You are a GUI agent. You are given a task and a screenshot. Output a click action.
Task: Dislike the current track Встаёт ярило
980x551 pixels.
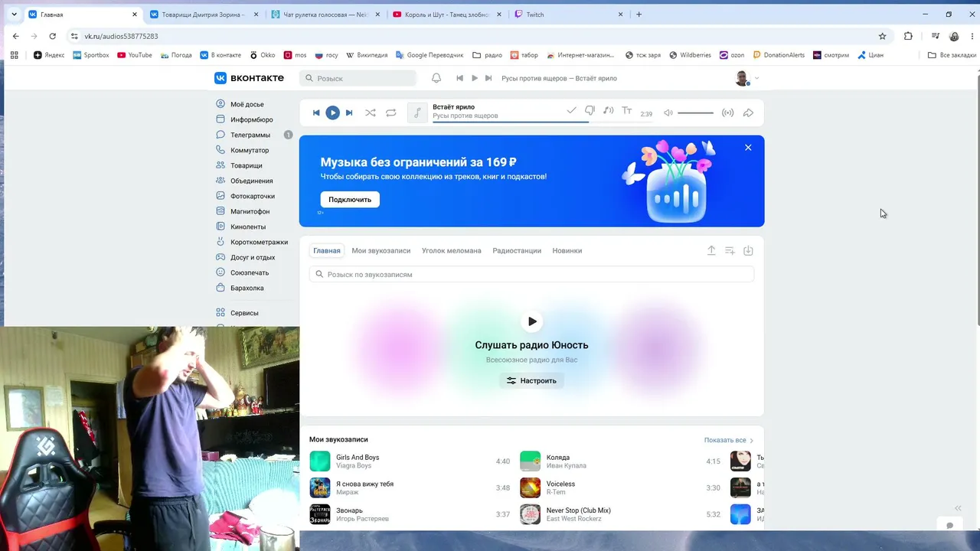(590, 110)
